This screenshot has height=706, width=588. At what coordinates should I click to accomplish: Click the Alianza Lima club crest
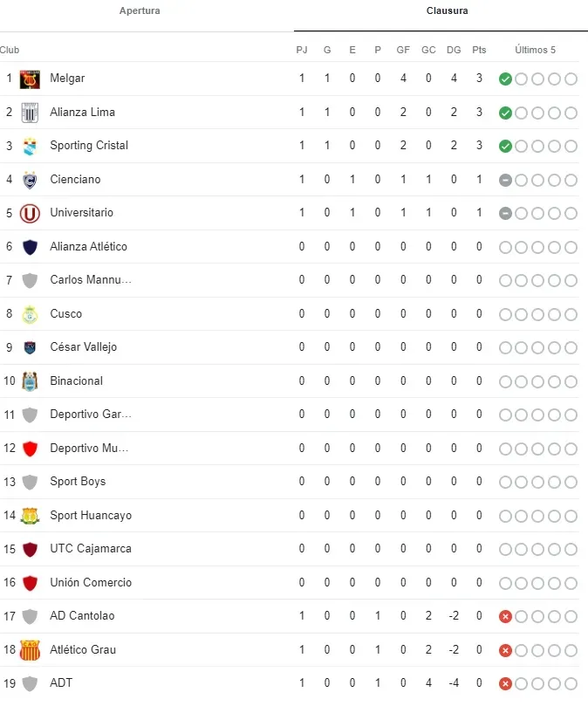coord(30,113)
